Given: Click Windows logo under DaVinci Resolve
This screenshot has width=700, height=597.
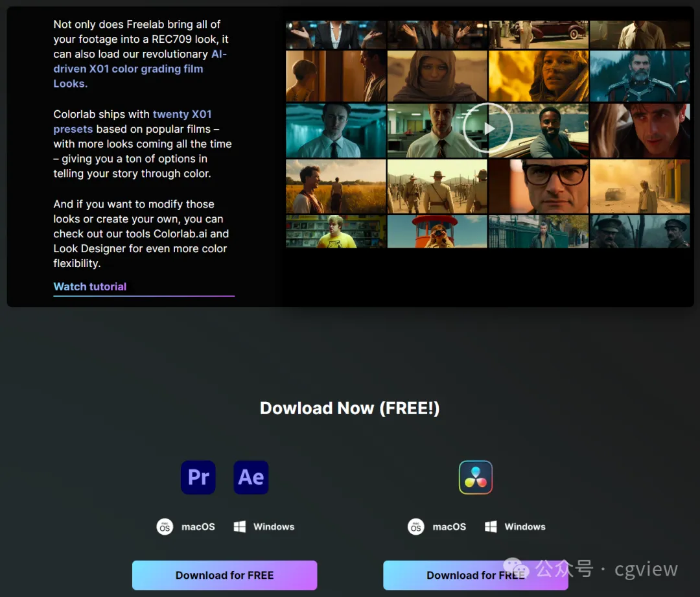Looking at the screenshot, I should (x=491, y=526).
